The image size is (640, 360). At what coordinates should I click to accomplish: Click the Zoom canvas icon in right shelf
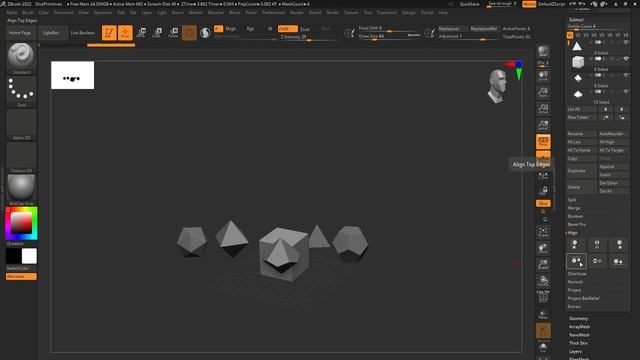click(543, 92)
